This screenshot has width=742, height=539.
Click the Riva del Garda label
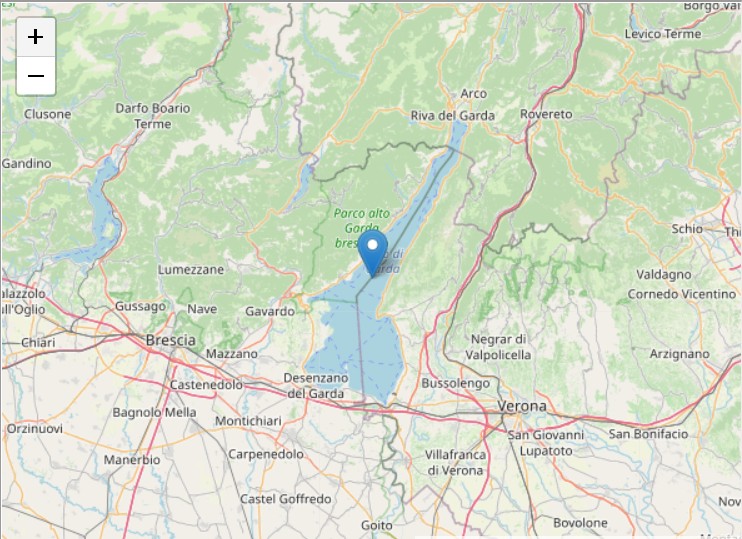tap(452, 115)
